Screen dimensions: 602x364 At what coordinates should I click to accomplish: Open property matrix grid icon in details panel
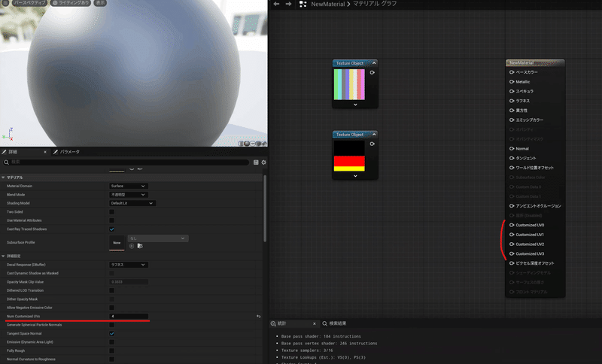[256, 162]
